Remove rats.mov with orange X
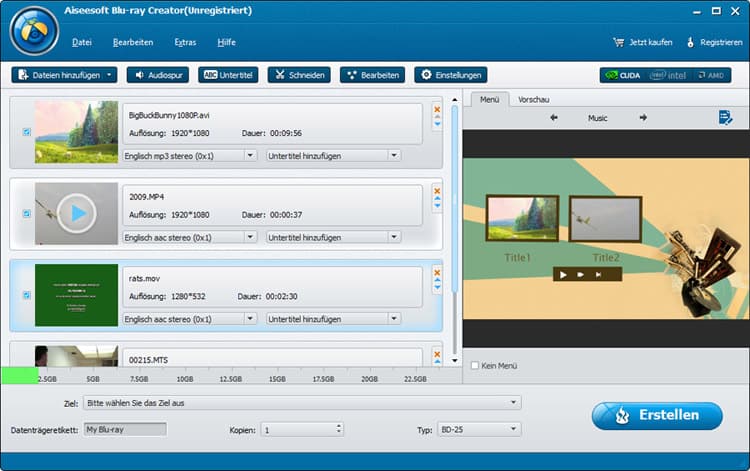 [437, 273]
